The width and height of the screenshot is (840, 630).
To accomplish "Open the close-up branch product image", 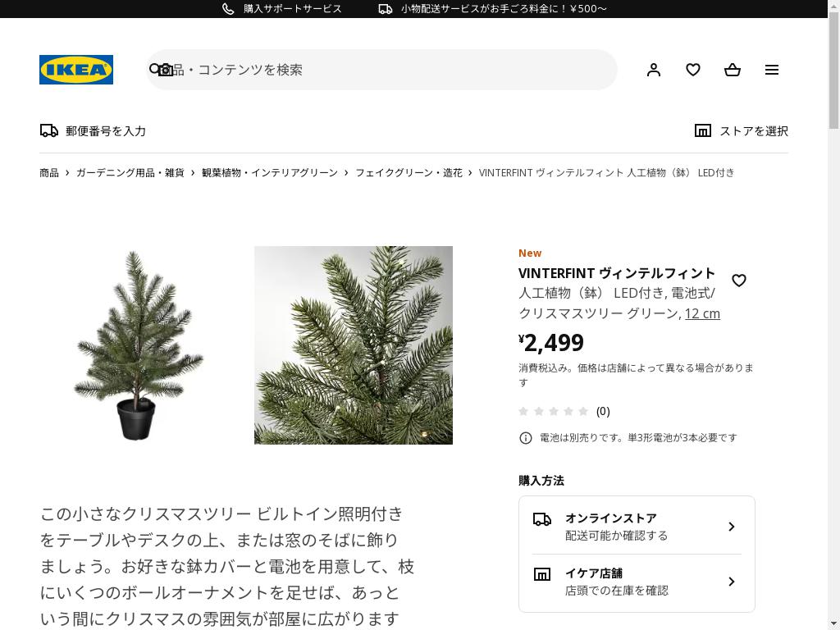I will [x=354, y=345].
